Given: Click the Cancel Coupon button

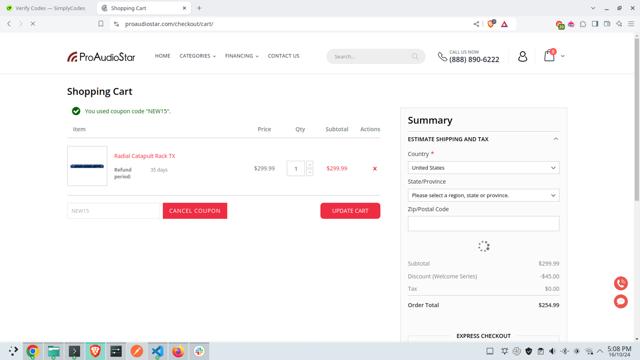Looking at the screenshot, I should [195, 211].
